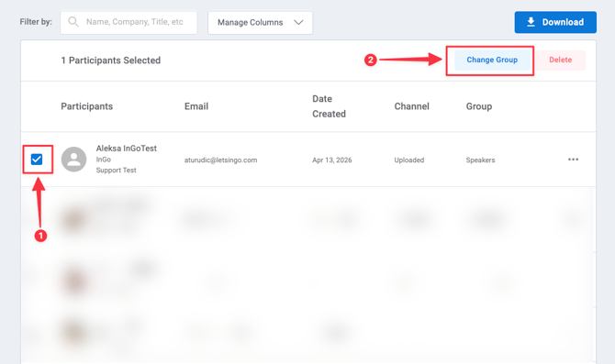Click the Name, Company, Title filter input
Image resolution: width=615 pixels, height=364 pixels.
pos(129,22)
